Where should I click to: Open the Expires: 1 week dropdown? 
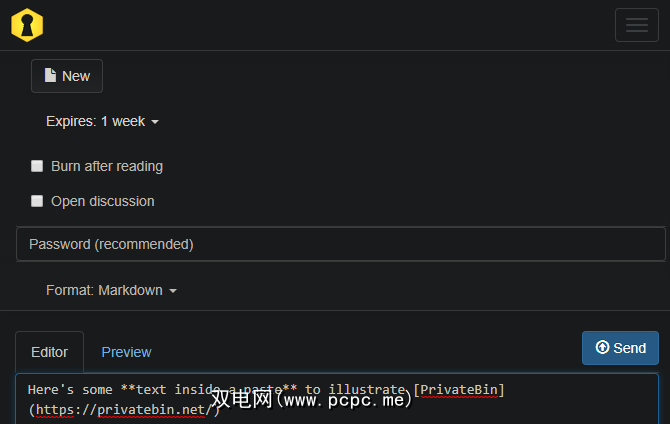pos(102,121)
